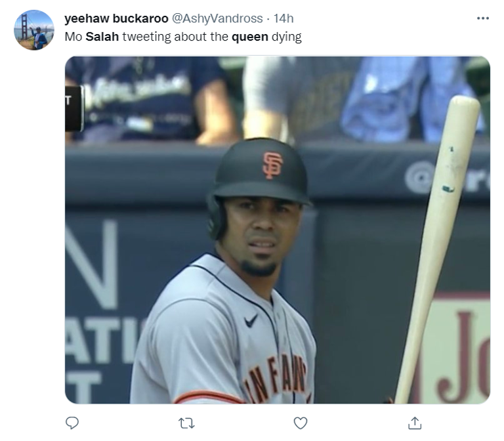Click the red-lettered sign behind the bat
504x441 pixels.
[x=458, y=348]
